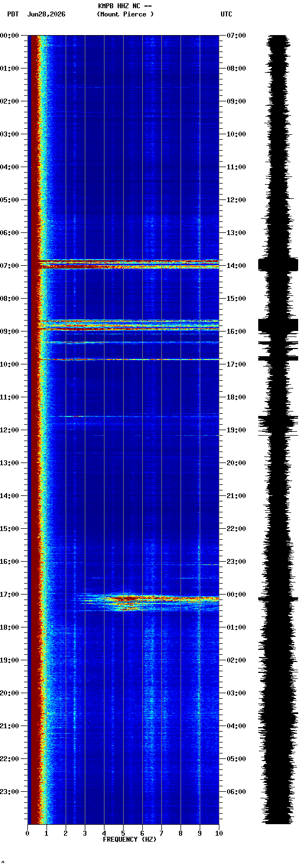Click the 'UTC' timezone label

pyautogui.click(x=226, y=14)
